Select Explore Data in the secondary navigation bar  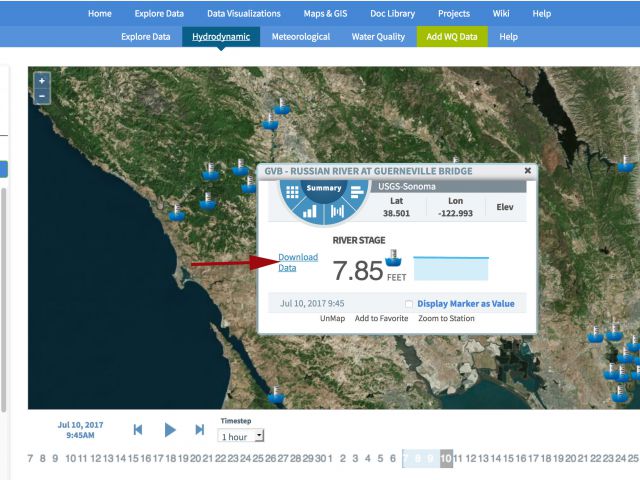(146, 37)
